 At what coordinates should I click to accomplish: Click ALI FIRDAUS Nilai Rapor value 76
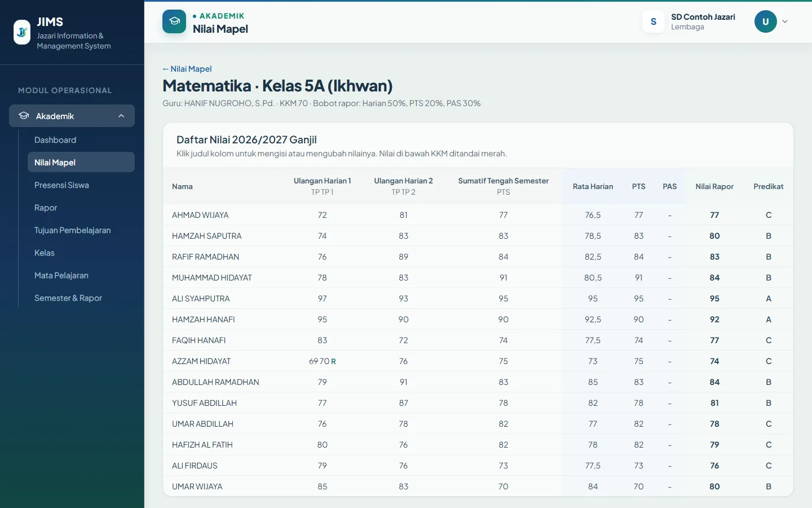pyautogui.click(x=714, y=466)
